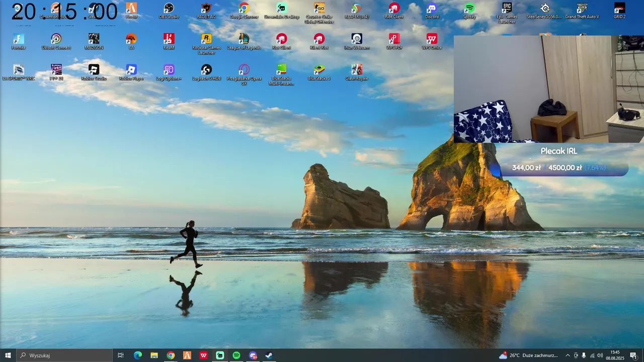This screenshot has width=644, height=362.
Task: Open the FiveM desktop shortcut
Action: click(x=131, y=11)
